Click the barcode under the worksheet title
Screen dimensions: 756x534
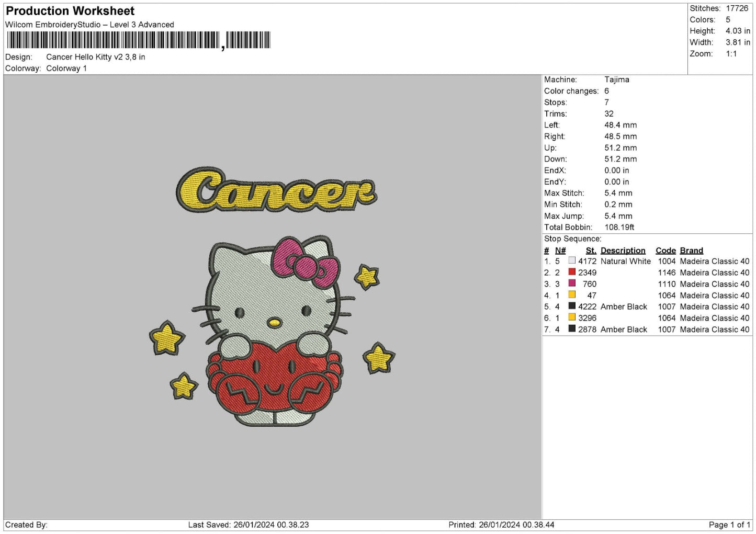pos(139,40)
